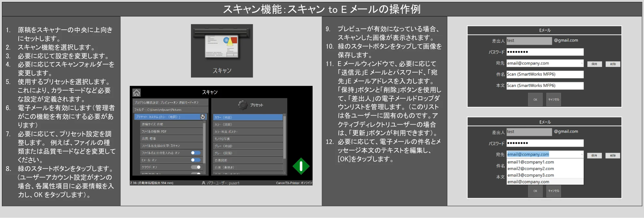
Task: Click the preset list scrollbar thumb
Action: point(284,137)
